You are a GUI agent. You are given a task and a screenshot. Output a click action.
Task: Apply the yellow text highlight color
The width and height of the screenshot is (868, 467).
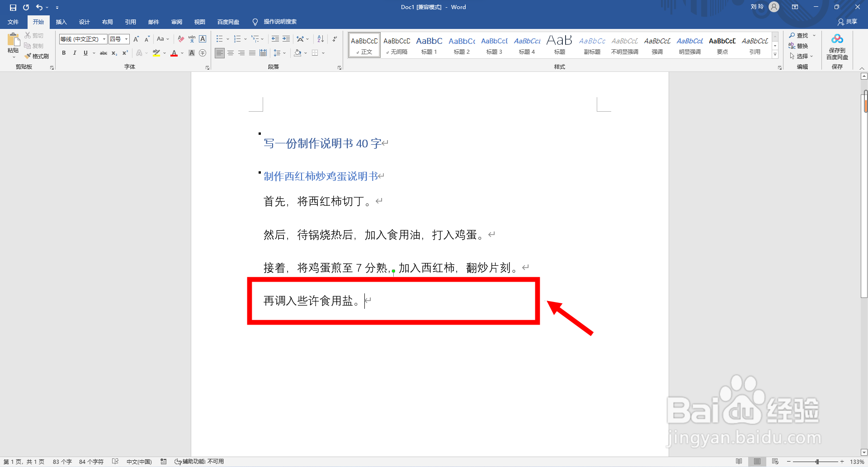point(156,53)
